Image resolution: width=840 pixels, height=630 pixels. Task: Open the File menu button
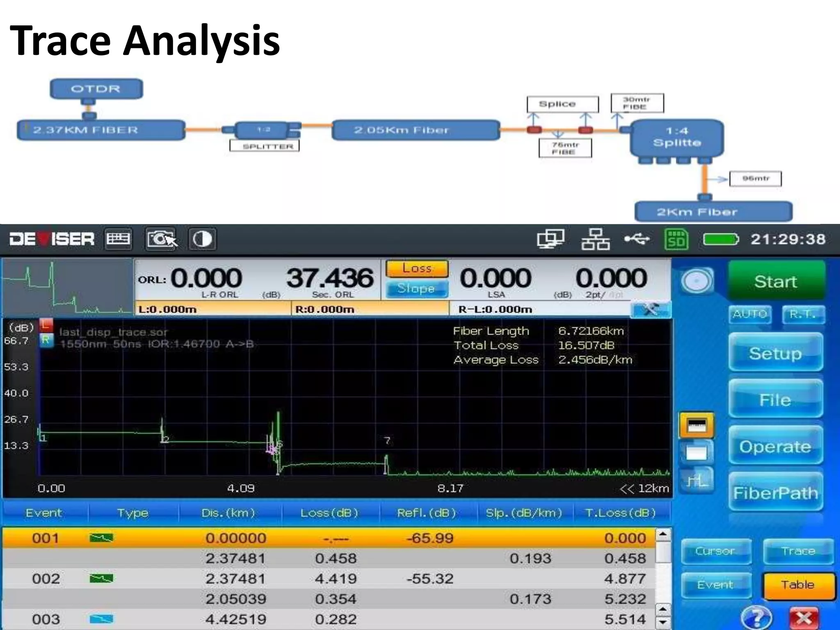pyautogui.click(x=776, y=399)
